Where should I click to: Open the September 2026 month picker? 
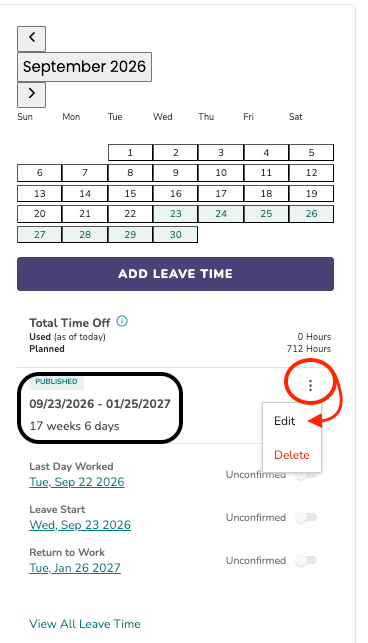pyautogui.click(x=85, y=67)
